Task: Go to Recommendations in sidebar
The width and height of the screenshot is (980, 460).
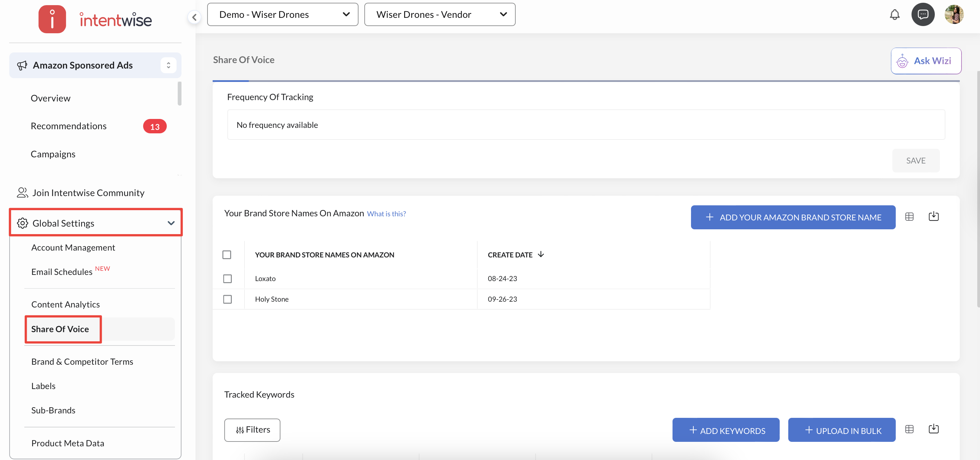Action: pos(68,126)
